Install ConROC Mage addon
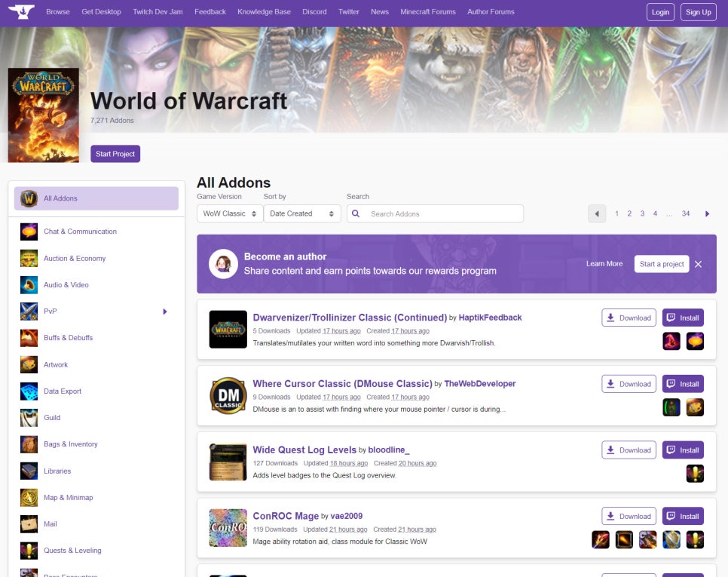 (683, 516)
